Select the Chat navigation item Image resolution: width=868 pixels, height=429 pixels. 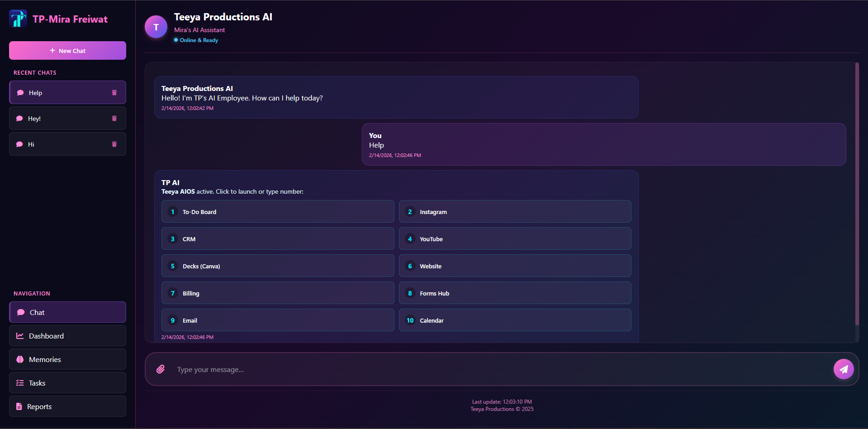(x=67, y=312)
